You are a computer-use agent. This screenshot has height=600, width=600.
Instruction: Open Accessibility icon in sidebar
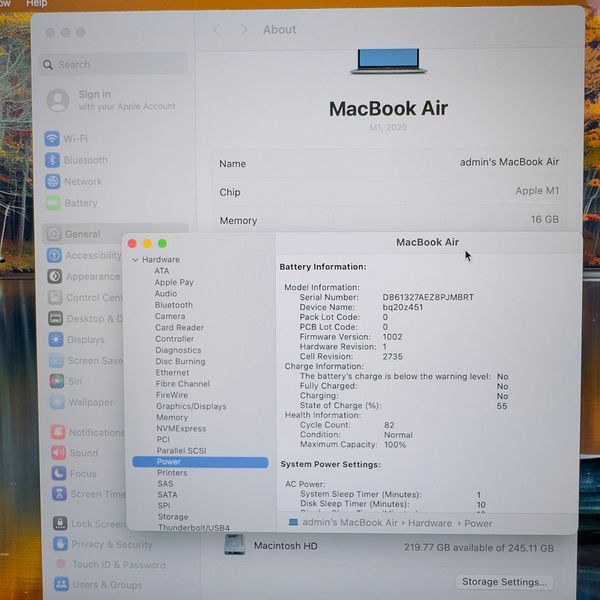[54, 255]
